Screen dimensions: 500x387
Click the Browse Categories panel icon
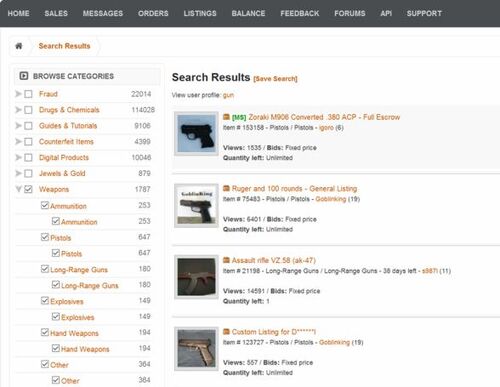click(x=24, y=76)
